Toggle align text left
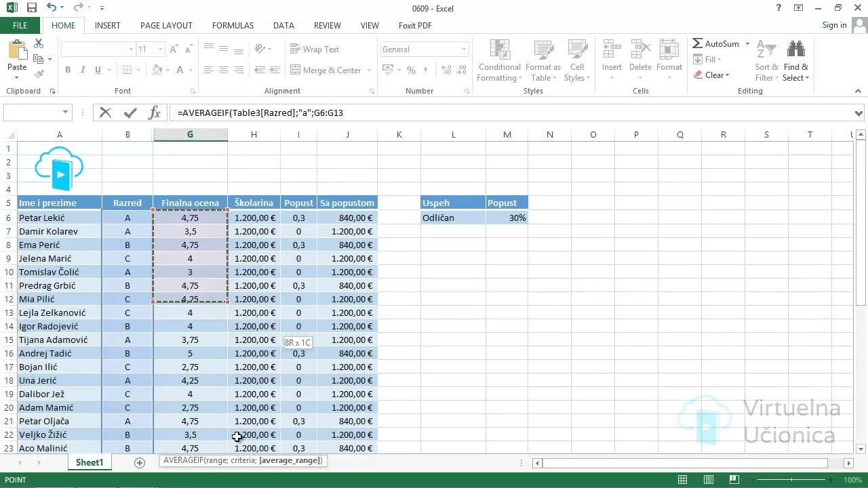Viewport: 868px width, 488px height. point(208,70)
